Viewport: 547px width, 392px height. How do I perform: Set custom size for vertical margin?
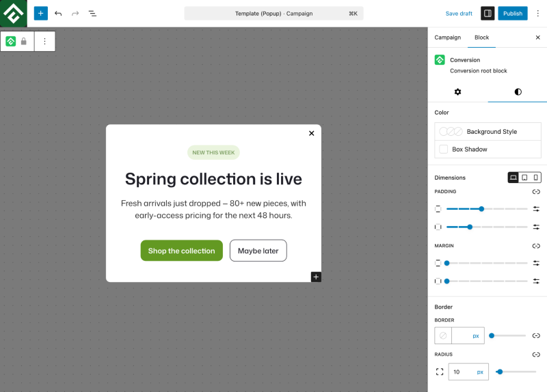(x=536, y=263)
